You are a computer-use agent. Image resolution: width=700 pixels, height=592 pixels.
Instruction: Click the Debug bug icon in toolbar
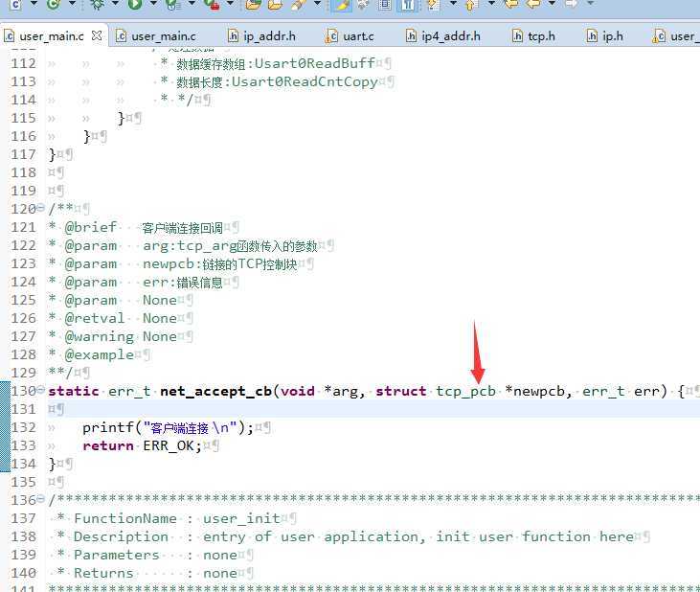coord(98,5)
